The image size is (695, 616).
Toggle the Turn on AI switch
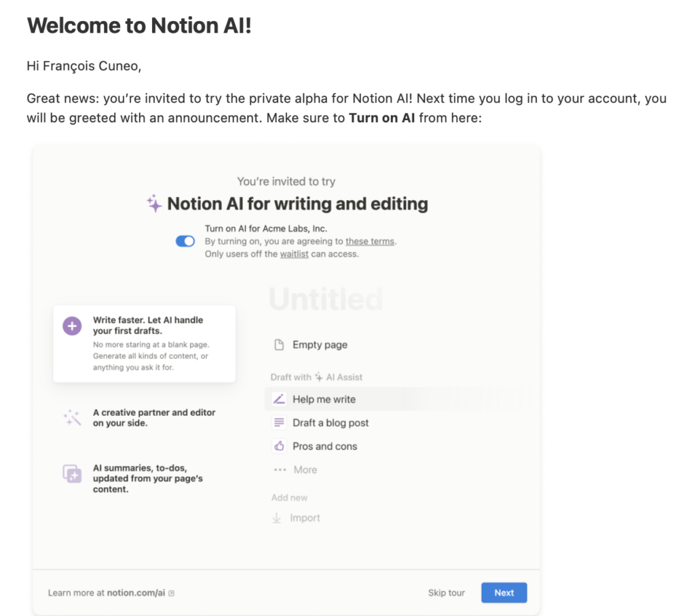[185, 242]
